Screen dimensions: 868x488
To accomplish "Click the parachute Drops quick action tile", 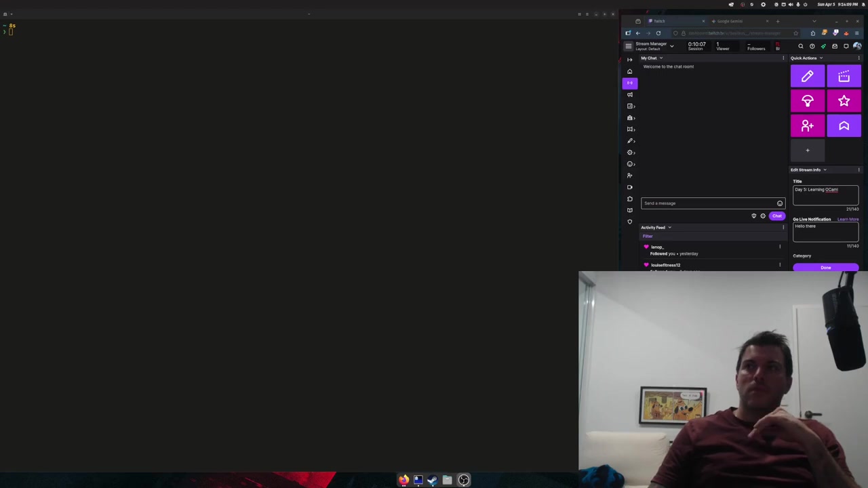I will coord(807,101).
